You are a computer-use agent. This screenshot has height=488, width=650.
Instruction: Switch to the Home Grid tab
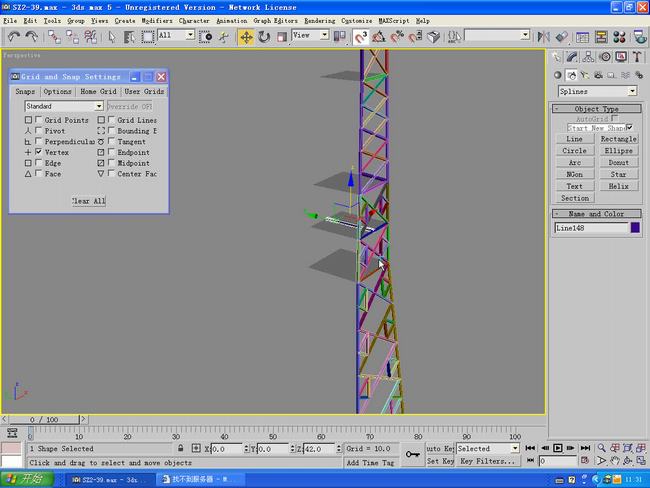98,91
